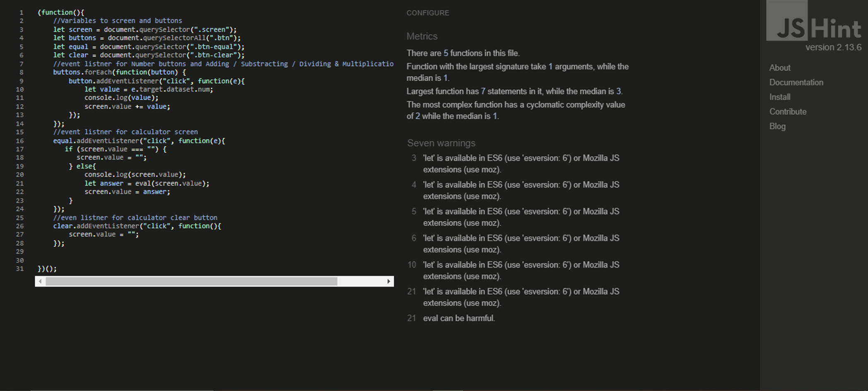This screenshot has width=868, height=391.
Task: Open the About page
Action: pyautogui.click(x=779, y=68)
